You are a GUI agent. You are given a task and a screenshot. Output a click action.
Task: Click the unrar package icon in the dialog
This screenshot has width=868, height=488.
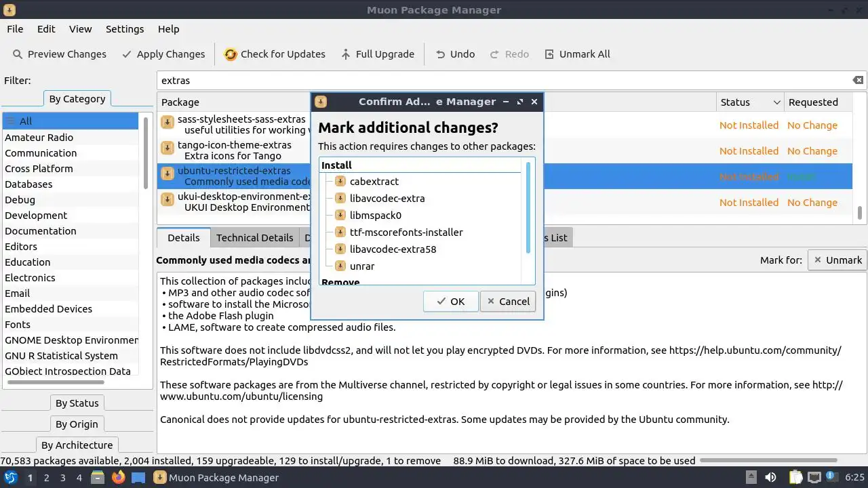(x=340, y=266)
